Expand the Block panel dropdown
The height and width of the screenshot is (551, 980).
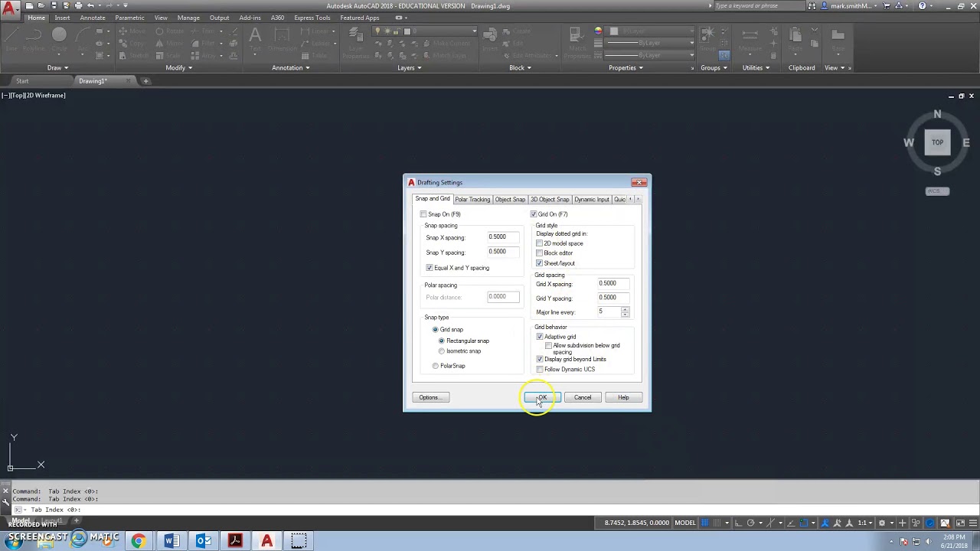click(x=521, y=67)
